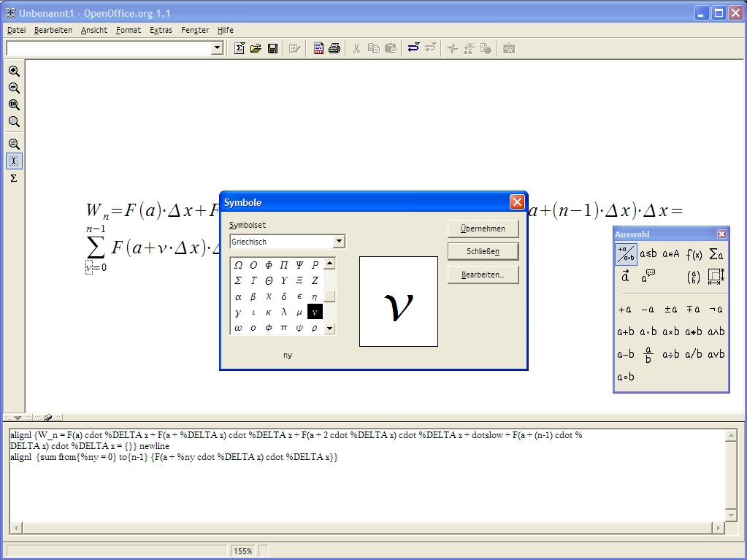The image size is (747, 560).
Task: Close the Auswahl panel
Action: (721, 234)
